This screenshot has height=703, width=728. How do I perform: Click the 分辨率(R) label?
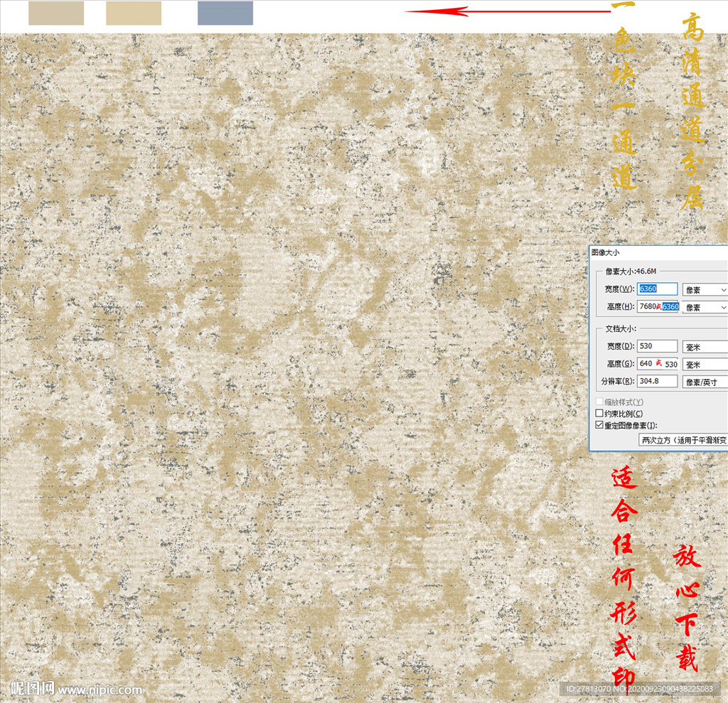click(618, 381)
